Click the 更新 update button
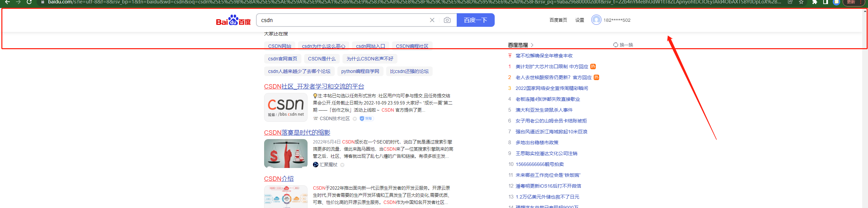This screenshot has width=868, height=208. point(851,2)
